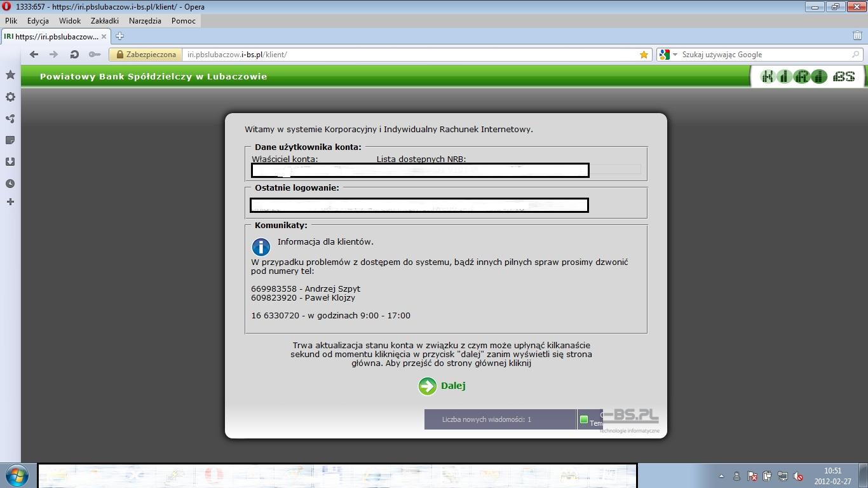The image size is (868, 488).
Task: Click Show Desktop button at taskbar end
Action: [x=863, y=475]
